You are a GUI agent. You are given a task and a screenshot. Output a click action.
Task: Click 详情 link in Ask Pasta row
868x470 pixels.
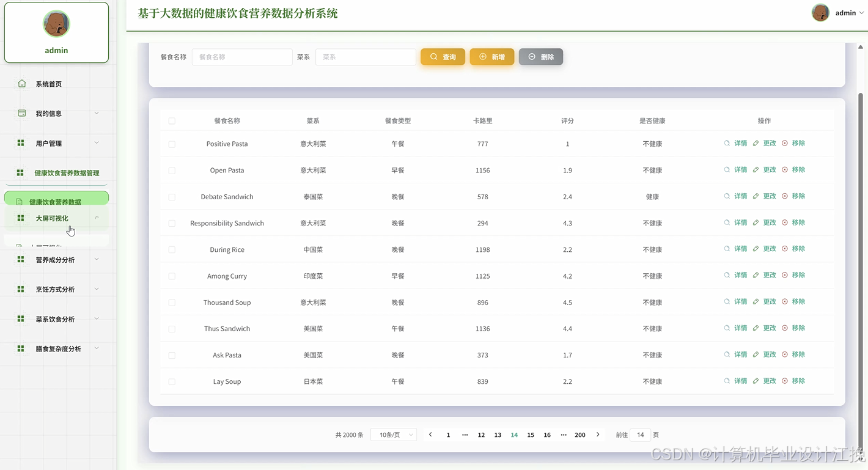tap(741, 354)
